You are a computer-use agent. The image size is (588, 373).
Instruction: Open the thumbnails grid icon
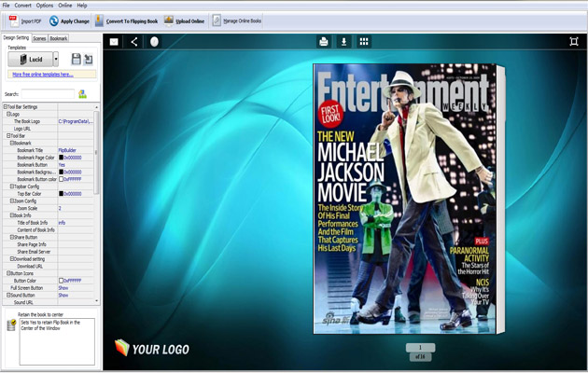[x=364, y=42]
